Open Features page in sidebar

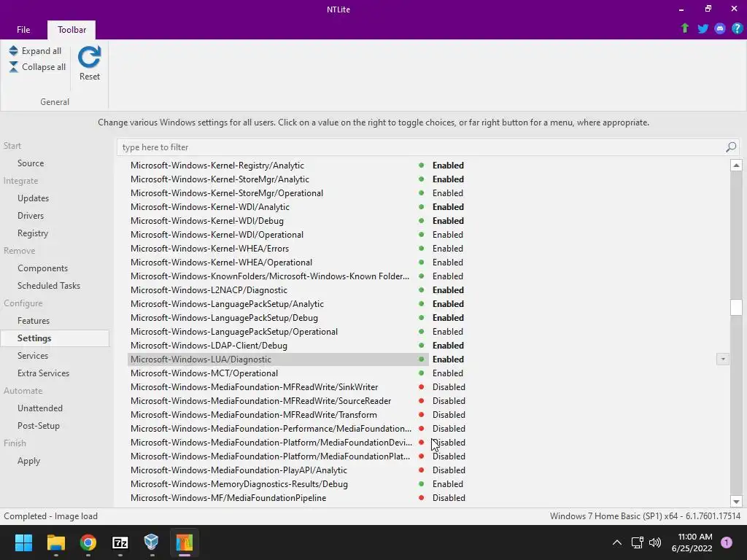pos(34,321)
